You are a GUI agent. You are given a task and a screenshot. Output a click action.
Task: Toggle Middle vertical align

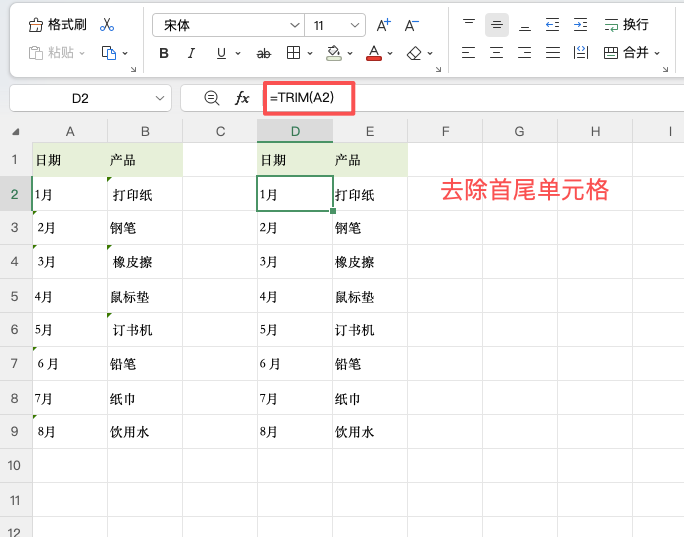coord(496,25)
